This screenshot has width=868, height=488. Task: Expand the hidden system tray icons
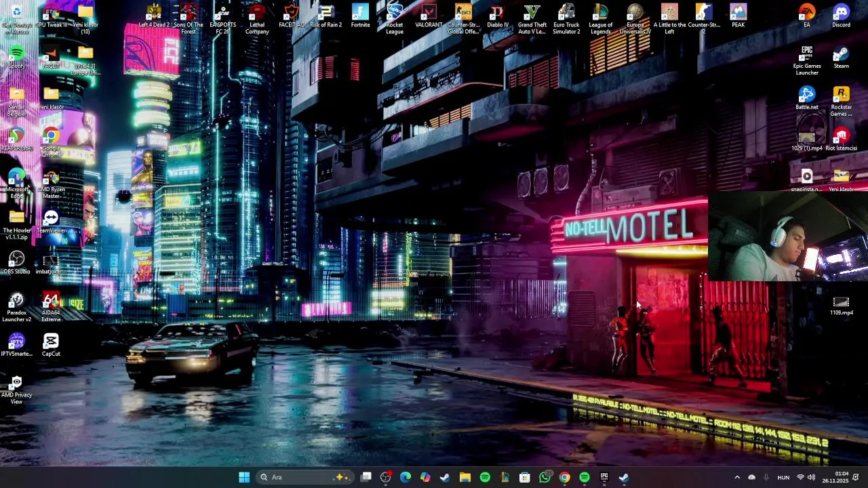click(x=737, y=477)
